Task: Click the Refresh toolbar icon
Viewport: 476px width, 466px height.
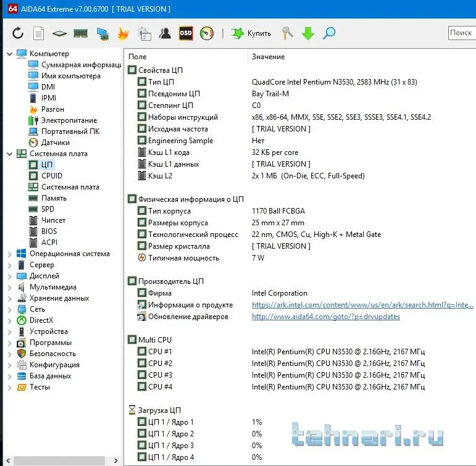Action: click(x=18, y=33)
